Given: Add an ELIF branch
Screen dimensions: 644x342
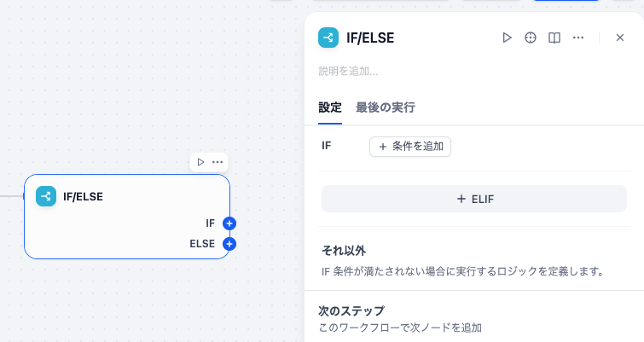Looking at the screenshot, I should tap(474, 199).
